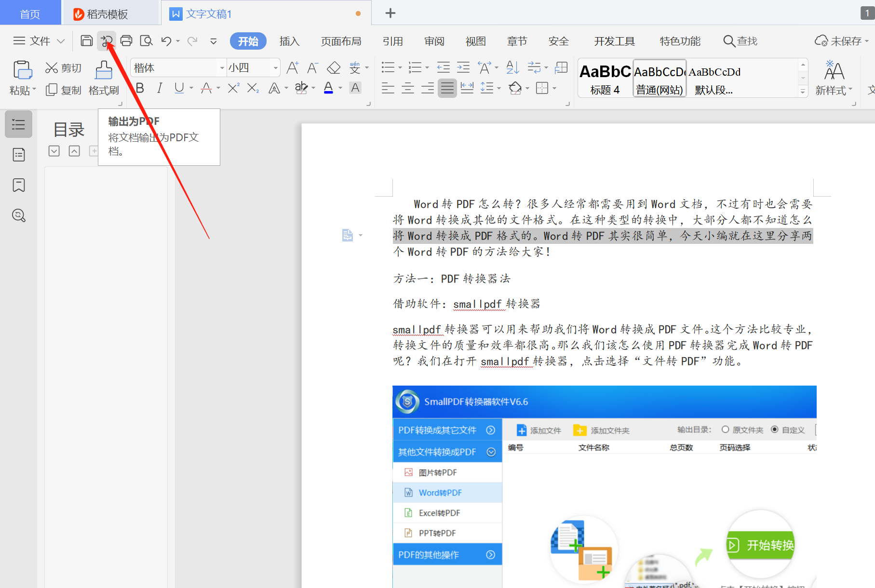Go to the 首页 tab
Screen dimensions: 875x588
30,13
